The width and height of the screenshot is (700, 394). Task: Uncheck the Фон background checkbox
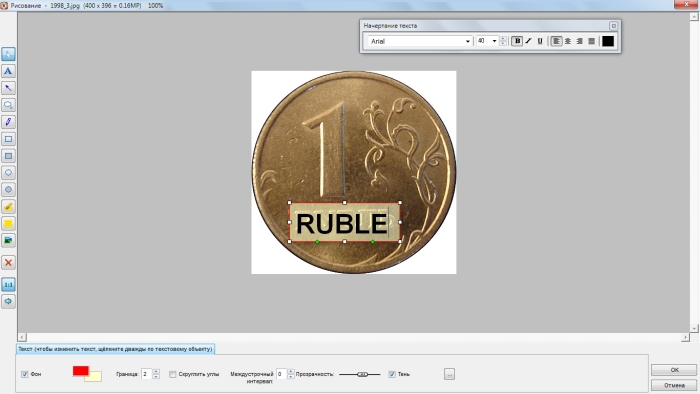25,374
